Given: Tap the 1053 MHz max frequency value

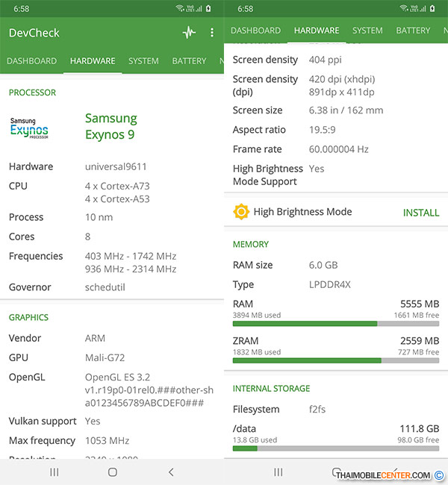Looking at the screenshot, I should 107,441.
